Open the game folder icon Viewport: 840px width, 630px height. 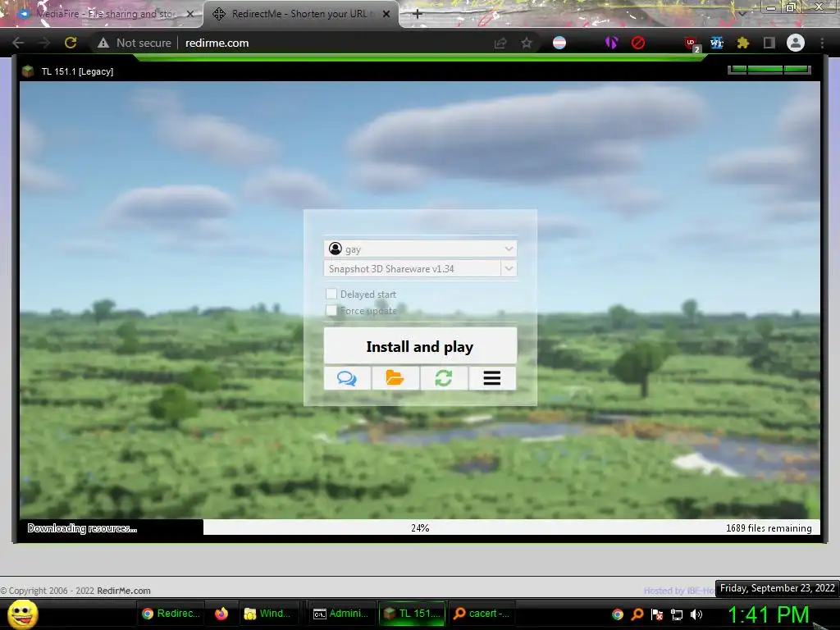pos(395,378)
